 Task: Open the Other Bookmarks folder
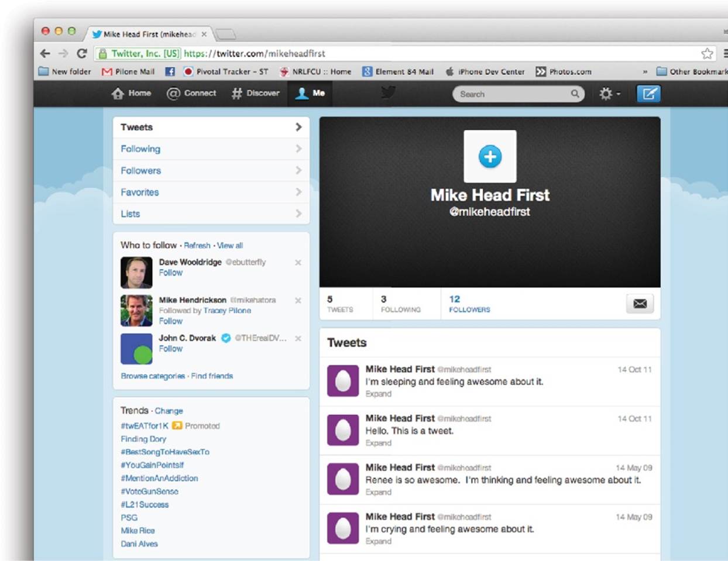click(692, 71)
